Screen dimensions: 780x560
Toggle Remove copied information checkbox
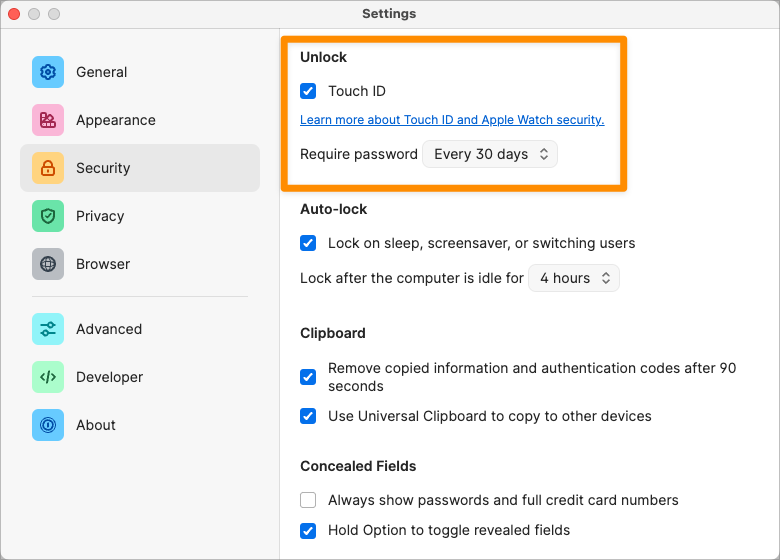(309, 377)
